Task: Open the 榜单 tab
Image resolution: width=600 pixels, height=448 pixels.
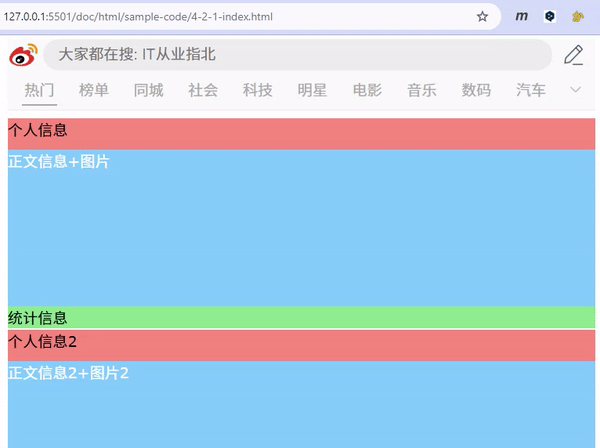Action: [94, 90]
